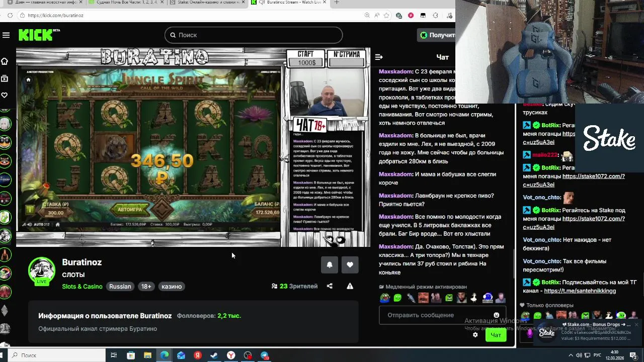Send message with green Чат button
Viewport: 644px width, 362px height.
pyautogui.click(x=496, y=335)
